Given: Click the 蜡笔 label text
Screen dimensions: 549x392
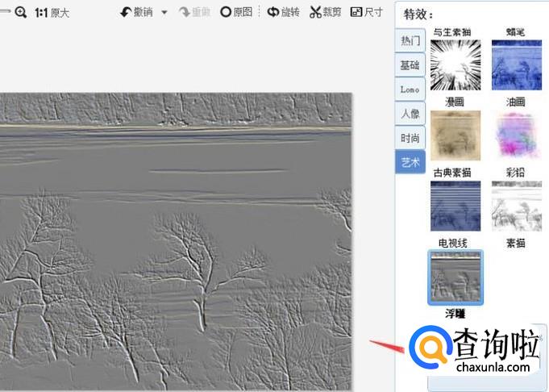Looking at the screenshot, I should tap(515, 32).
